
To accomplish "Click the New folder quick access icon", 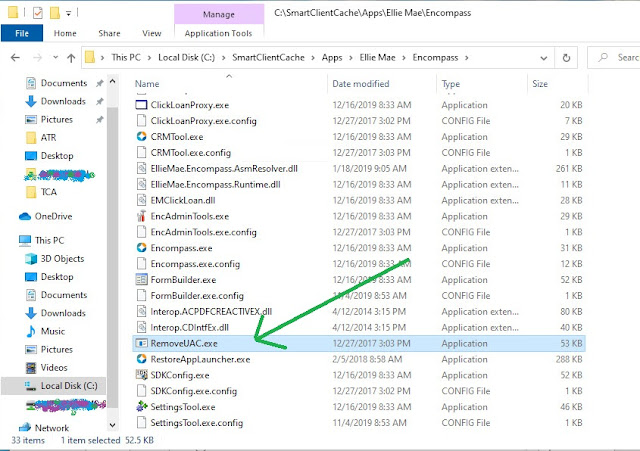I will pos(55,13).
